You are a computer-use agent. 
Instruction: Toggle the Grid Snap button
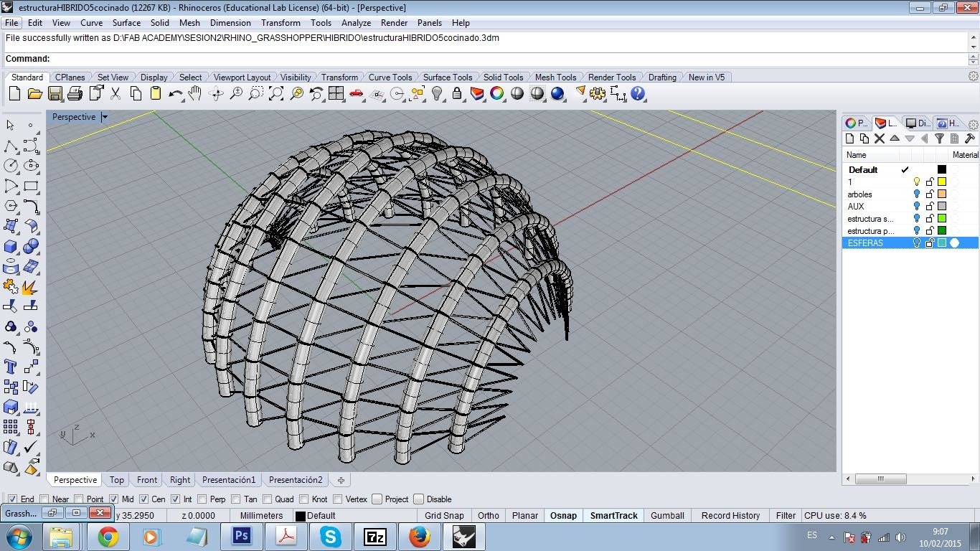444,516
